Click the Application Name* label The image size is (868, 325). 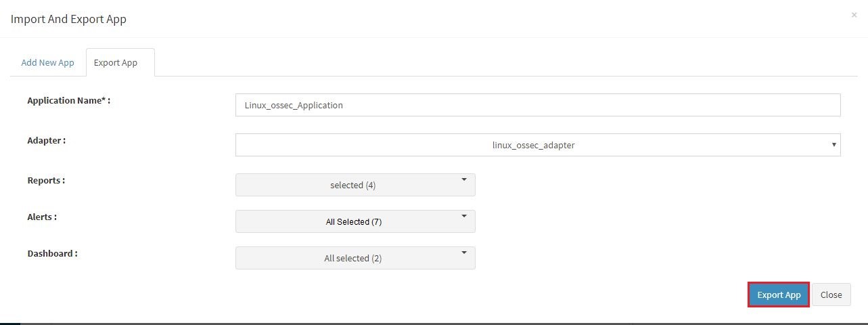click(x=68, y=100)
